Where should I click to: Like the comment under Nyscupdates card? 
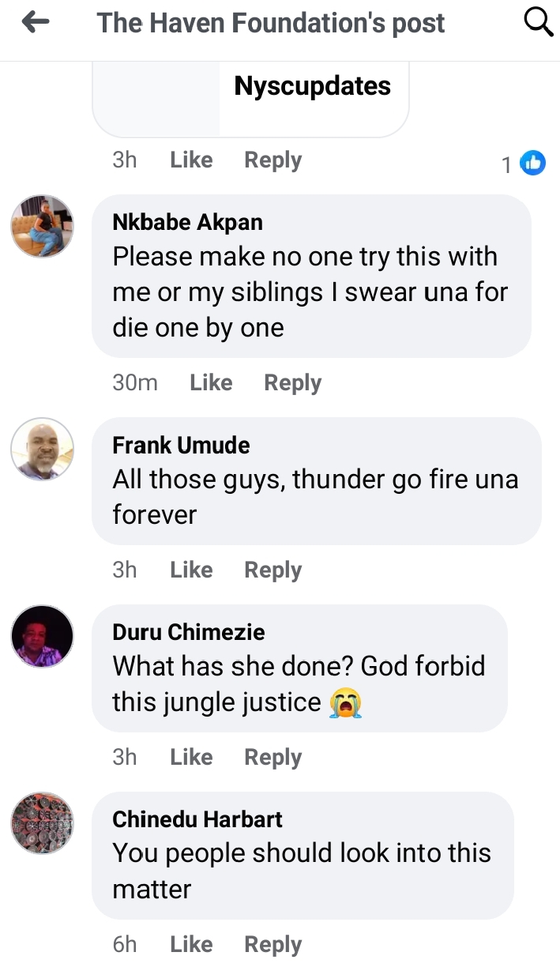tap(191, 160)
